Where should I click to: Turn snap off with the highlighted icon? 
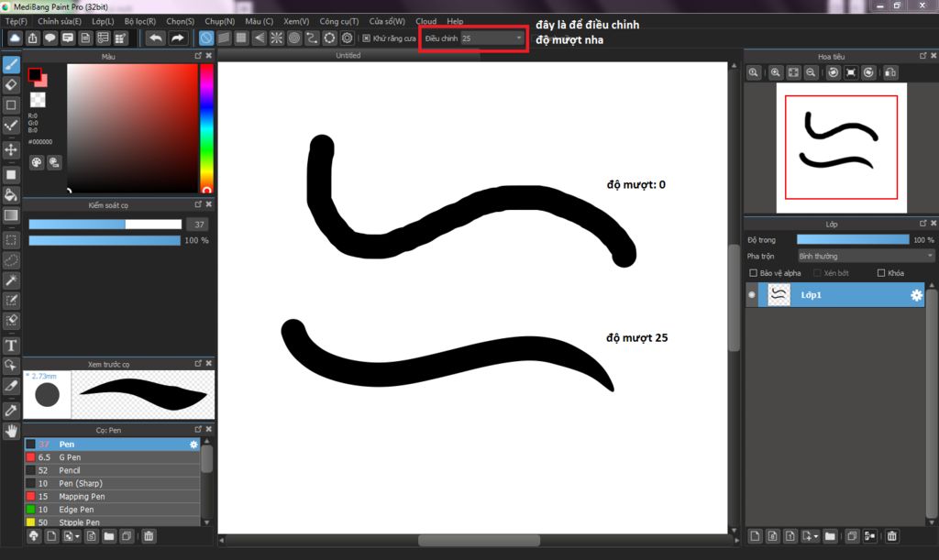(x=206, y=38)
